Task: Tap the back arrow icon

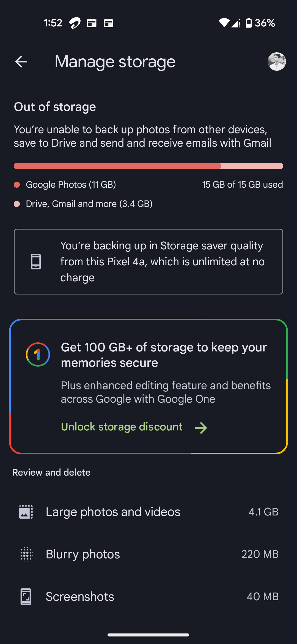Action: (x=21, y=61)
